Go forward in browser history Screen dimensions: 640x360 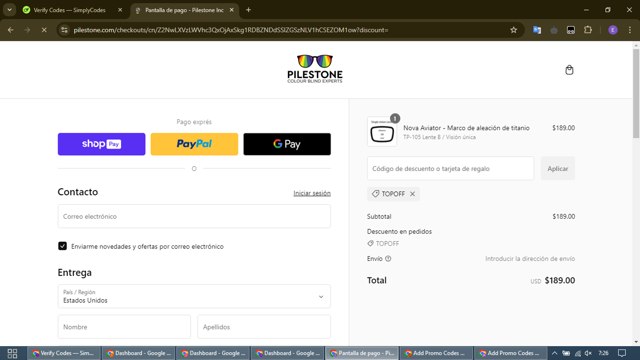(27, 30)
